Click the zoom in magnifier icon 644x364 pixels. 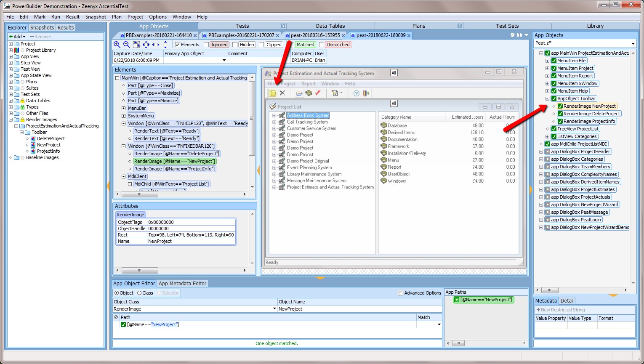pos(117,45)
